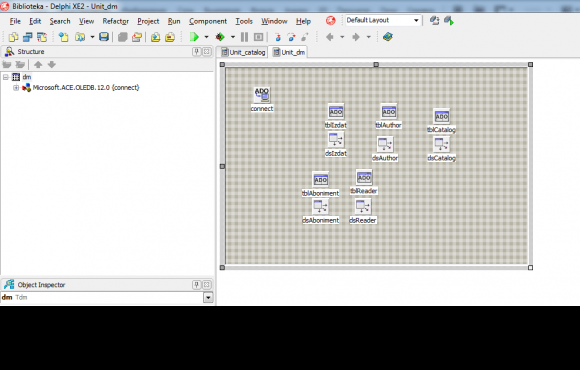This screenshot has height=370, width=580.
Task: Select the tblCatalog ADO table component
Action: [x=442, y=117]
